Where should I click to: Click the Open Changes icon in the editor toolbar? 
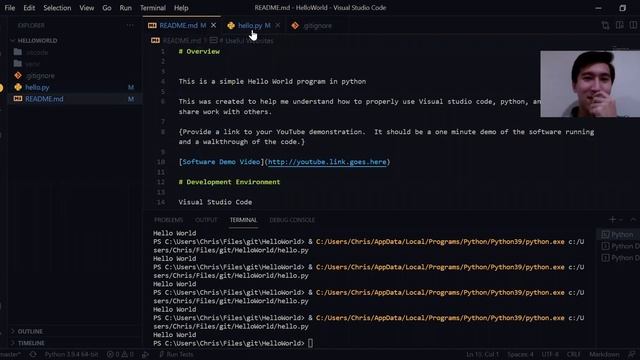point(605,25)
